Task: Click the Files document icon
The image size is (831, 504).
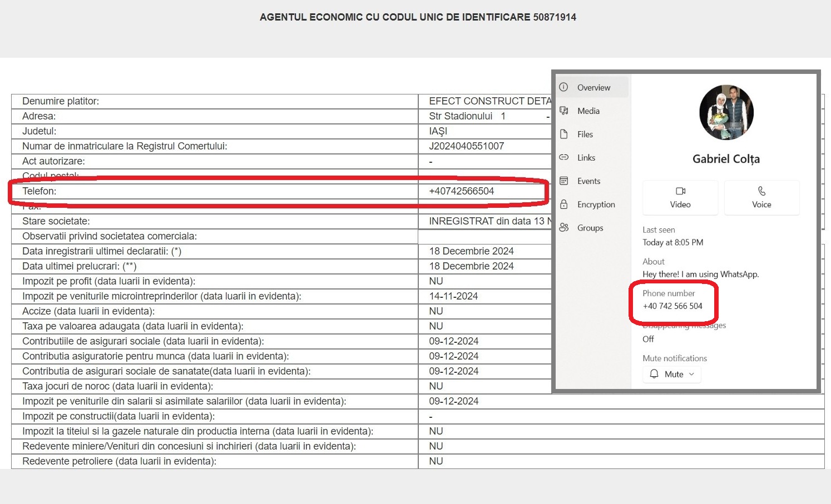Action: tap(563, 134)
